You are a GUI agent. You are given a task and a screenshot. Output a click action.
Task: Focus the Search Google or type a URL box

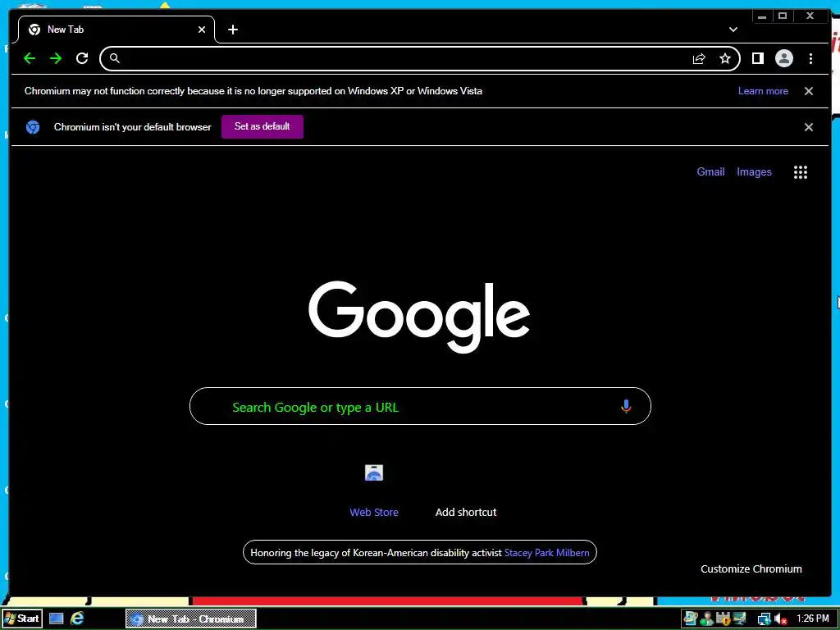click(x=420, y=406)
